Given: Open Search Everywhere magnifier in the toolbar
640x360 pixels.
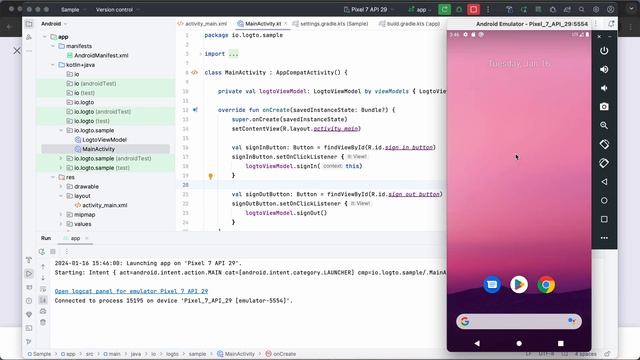Looking at the screenshot, I should [x=582, y=9].
